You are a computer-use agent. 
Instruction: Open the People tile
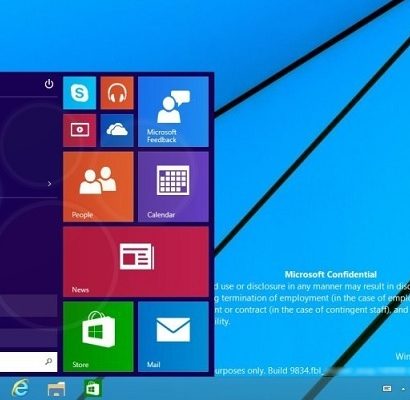(x=98, y=187)
